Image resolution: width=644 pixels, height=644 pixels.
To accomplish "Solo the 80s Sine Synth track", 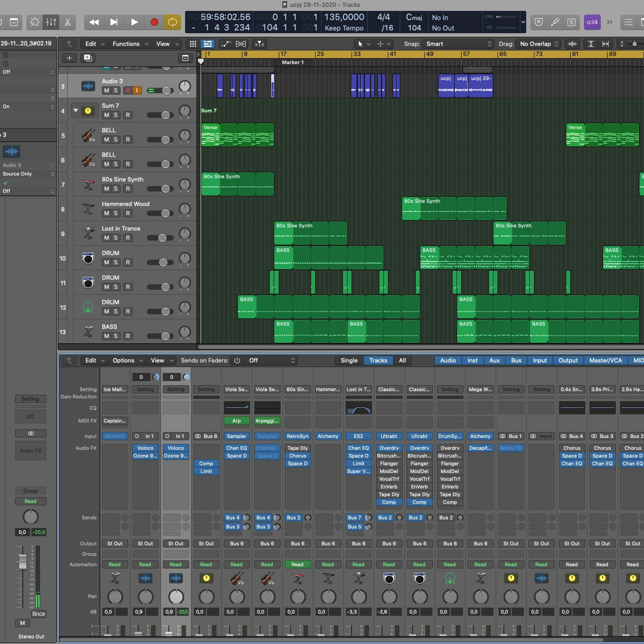I will pos(116,189).
